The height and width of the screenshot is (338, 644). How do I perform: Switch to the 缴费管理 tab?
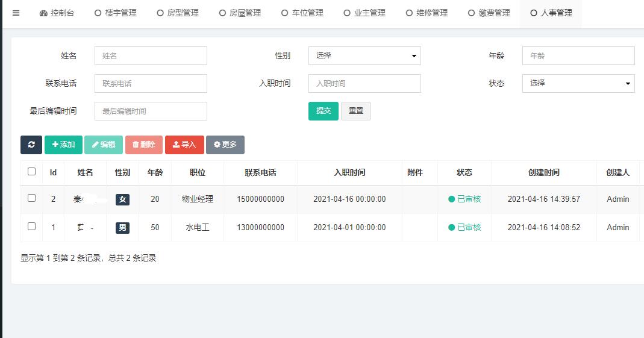pyautogui.click(x=489, y=13)
